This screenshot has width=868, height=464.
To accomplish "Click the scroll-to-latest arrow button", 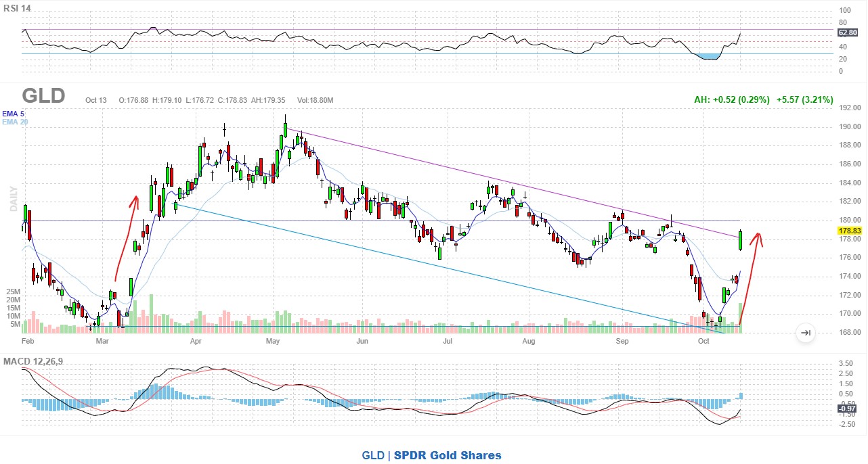I will [805, 332].
